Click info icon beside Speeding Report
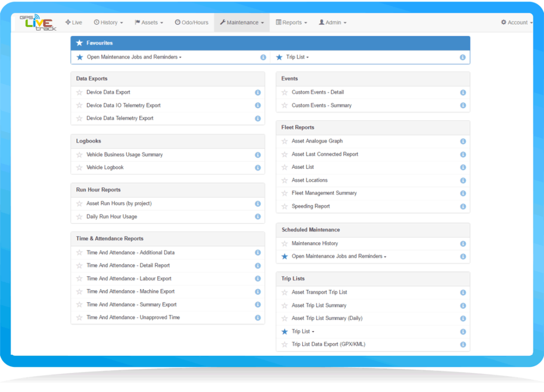 (x=463, y=207)
